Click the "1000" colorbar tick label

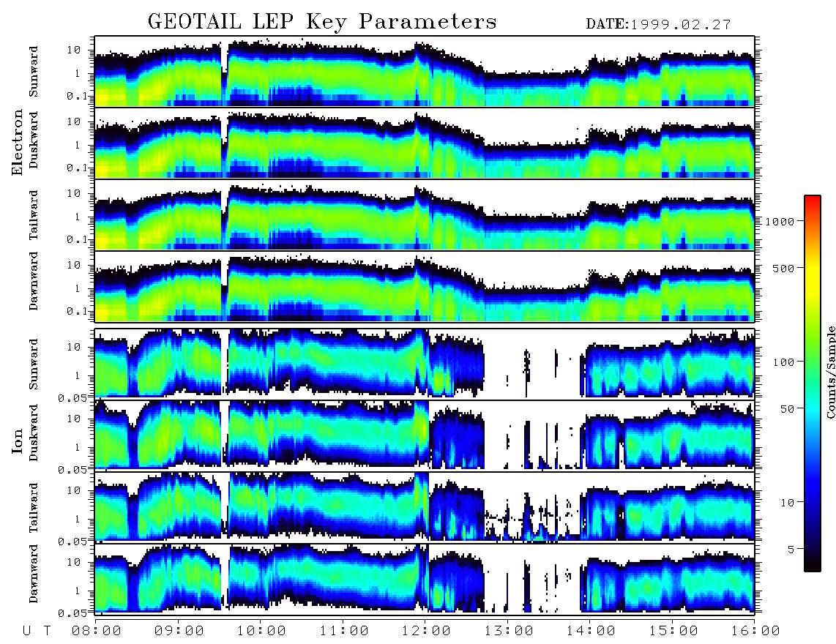(780, 221)
